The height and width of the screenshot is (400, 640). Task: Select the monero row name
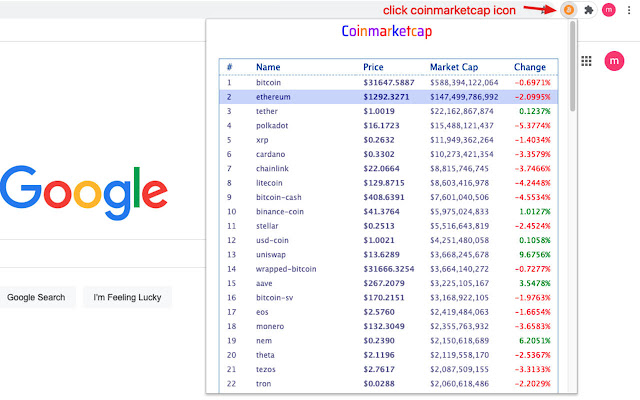pyautogui.click(x=270, y=326)
